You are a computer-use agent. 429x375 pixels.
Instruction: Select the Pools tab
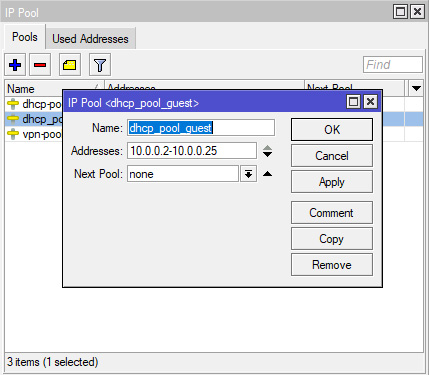[25, 37]
